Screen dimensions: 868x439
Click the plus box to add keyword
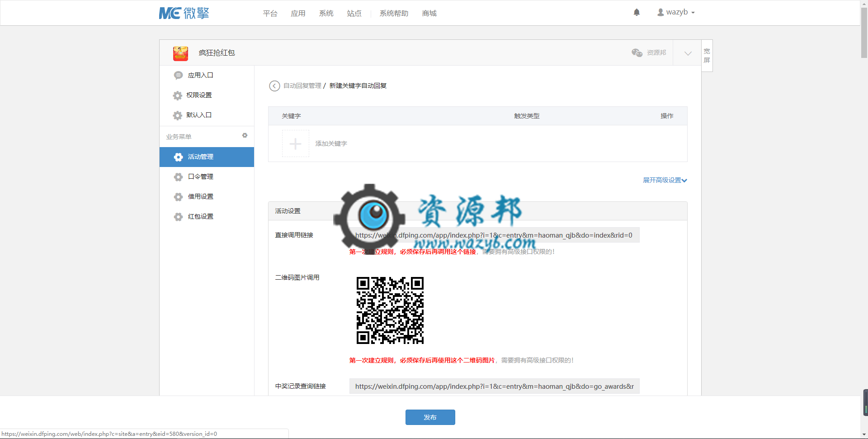296,143
